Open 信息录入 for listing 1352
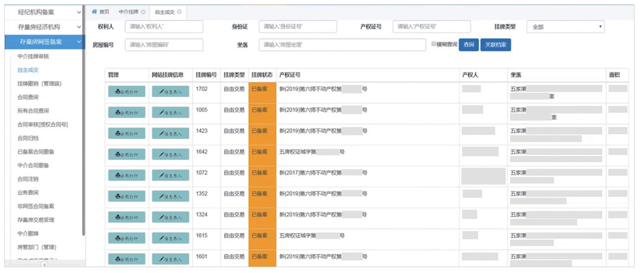 click(x=170, y=196)
